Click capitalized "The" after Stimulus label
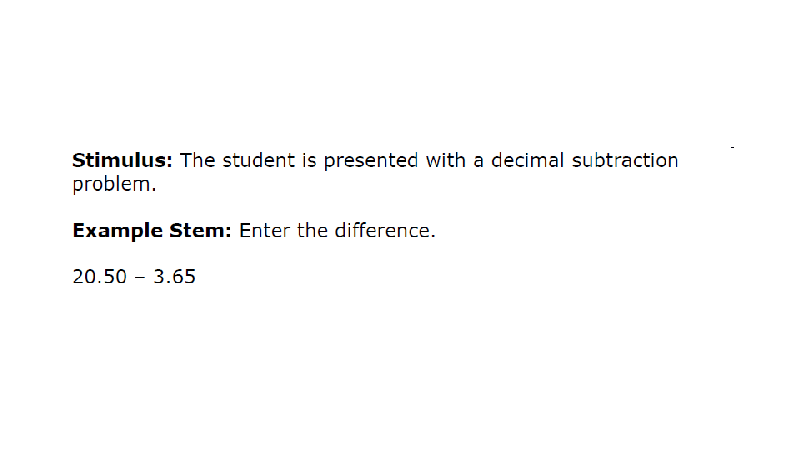 197,160
